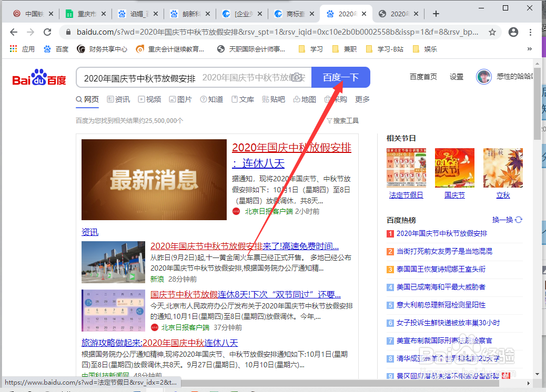Image resolution: width=546 pixels, height=392 pixels.
Task: Click the 国庆节 text link
Action: (x=454, y=195)
